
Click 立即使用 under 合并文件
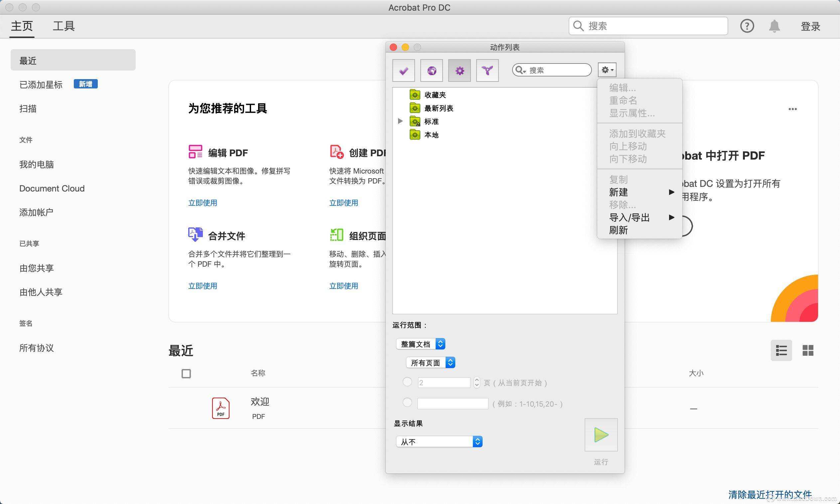pyautogui.click(x=203, y=286)
